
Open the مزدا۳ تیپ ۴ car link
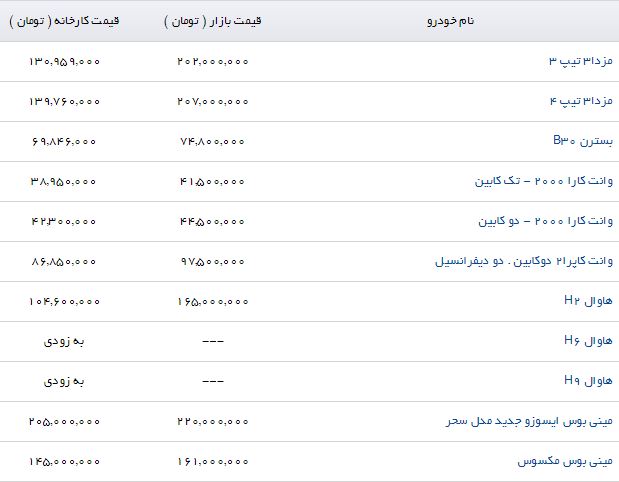[x=581, y=101]
